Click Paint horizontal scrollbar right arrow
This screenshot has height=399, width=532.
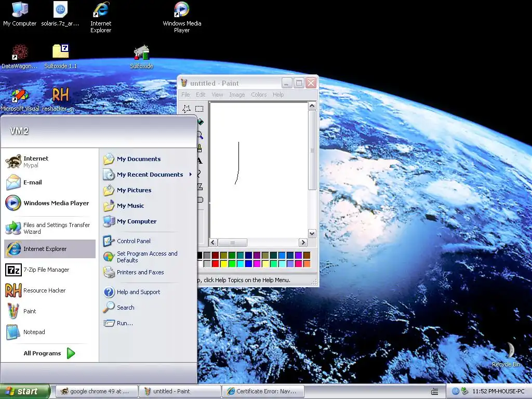(x=303, y=242)
